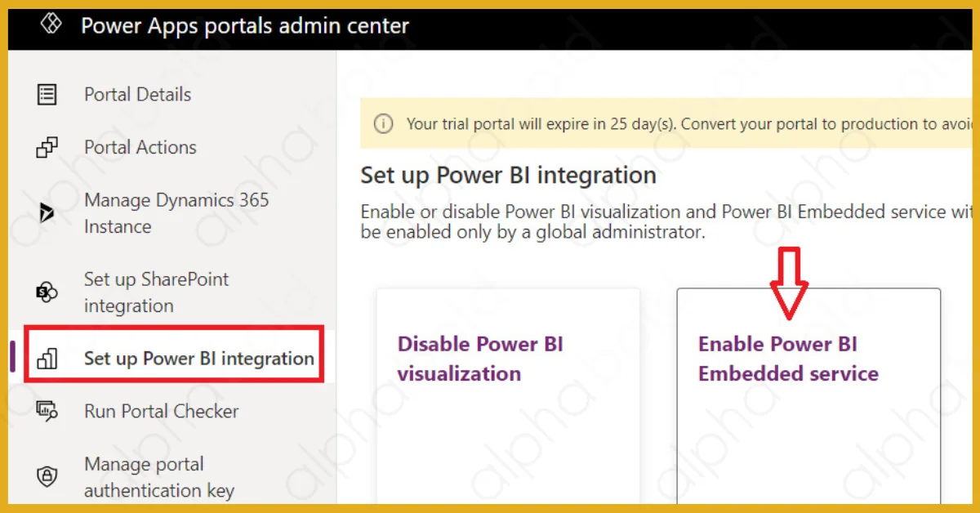
Task: Click the Power BI bar chart icon
Action: coord(47,359)
